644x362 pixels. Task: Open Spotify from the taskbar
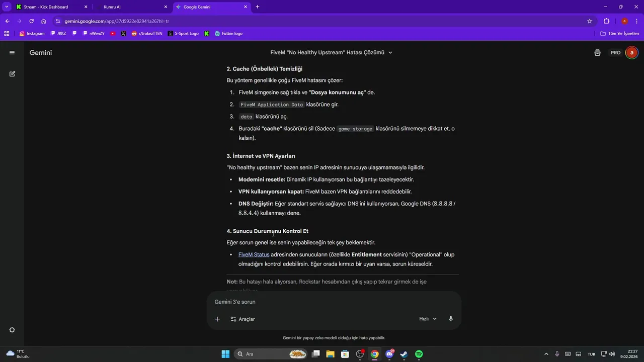pyautogui.click(x=419, y=354)
